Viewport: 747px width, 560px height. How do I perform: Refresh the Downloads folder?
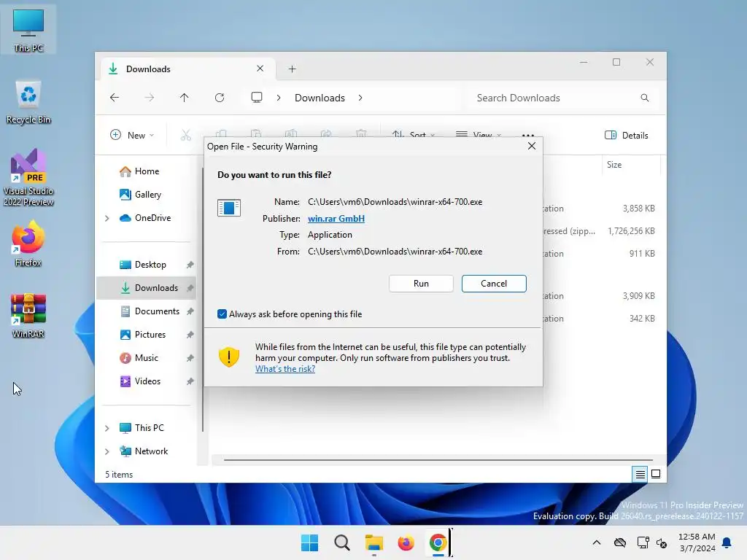pos(220,98)
